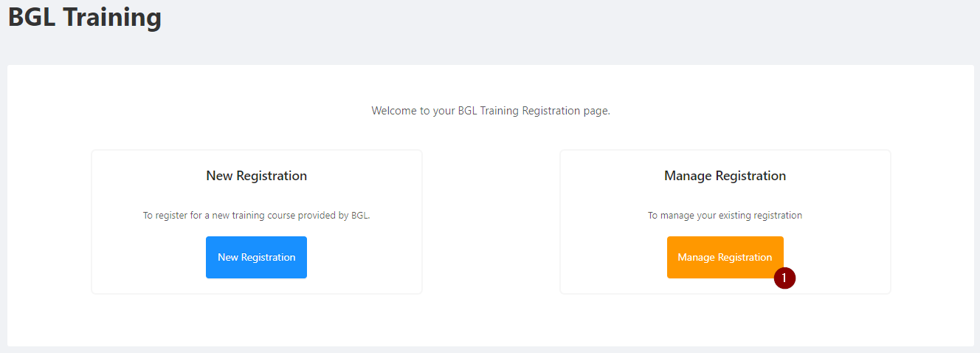Click the BGL Training page heading
This screenshot has height=353, width=980.
click(x=85, y=17)
